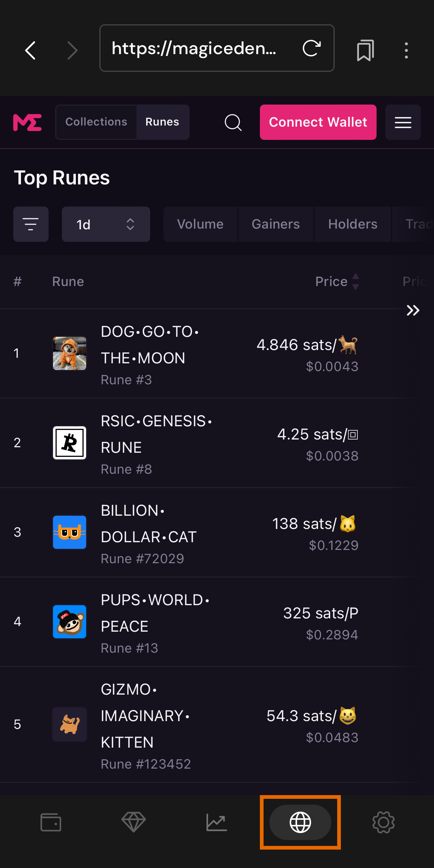The width and height of the screenshot is (434, 868).
Task: Sort by the Price column arrows
Action: [355, 282]
